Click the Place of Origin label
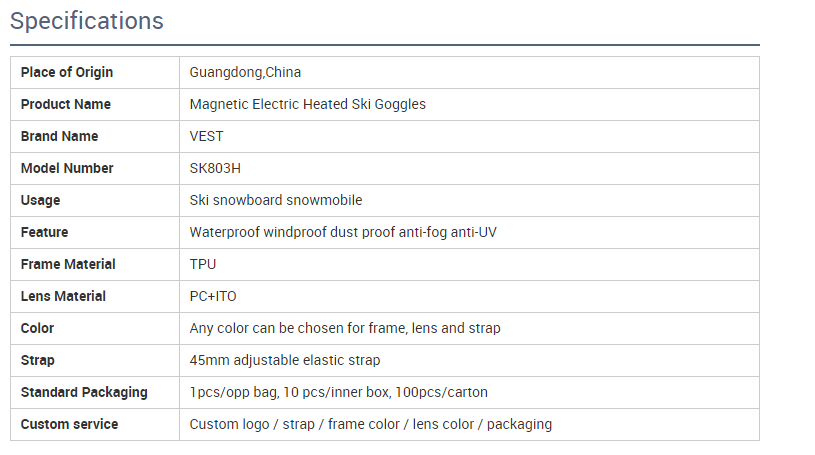The width and height of the screenshot is (815, 455). 67,72
